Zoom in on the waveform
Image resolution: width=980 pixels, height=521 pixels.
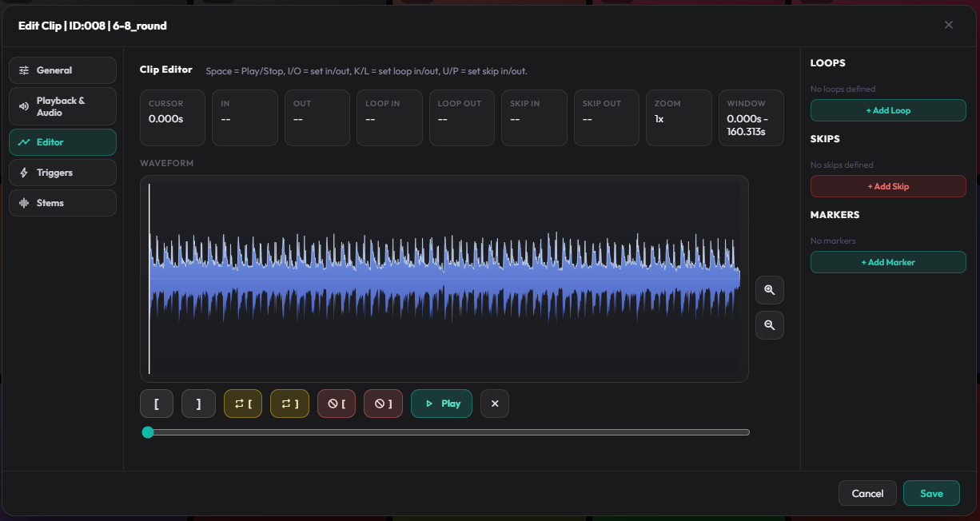point(770,290)
